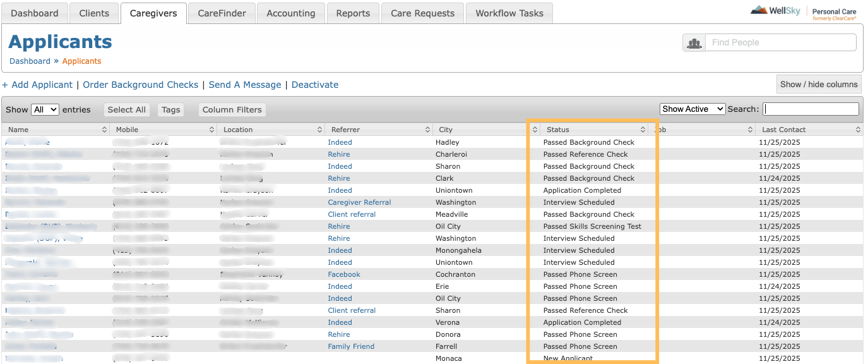868x364 pixels.
Task: Open the Show Active filter dropdown
Action: click(692, 109)
